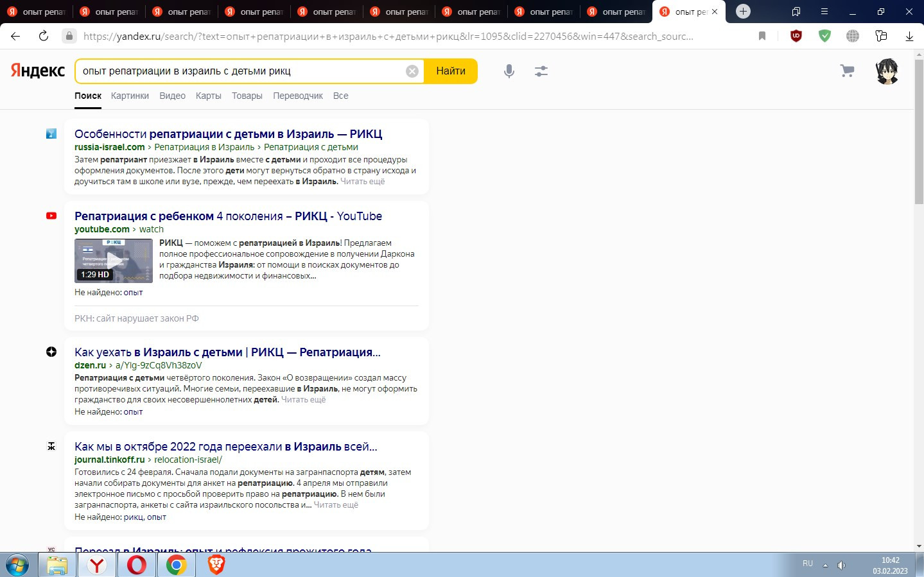The height and width of the screenshot is (577, 924).
Task: Open the youtube.com source link
Action: point(102,229)
